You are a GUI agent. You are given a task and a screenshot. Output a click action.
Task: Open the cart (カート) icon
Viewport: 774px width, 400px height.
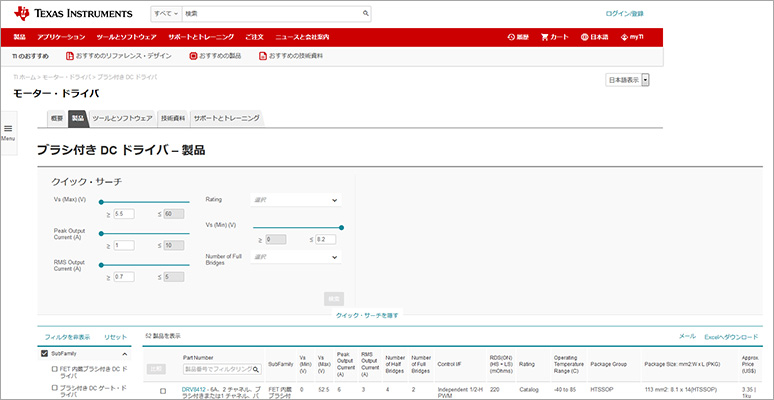(544, 37)
